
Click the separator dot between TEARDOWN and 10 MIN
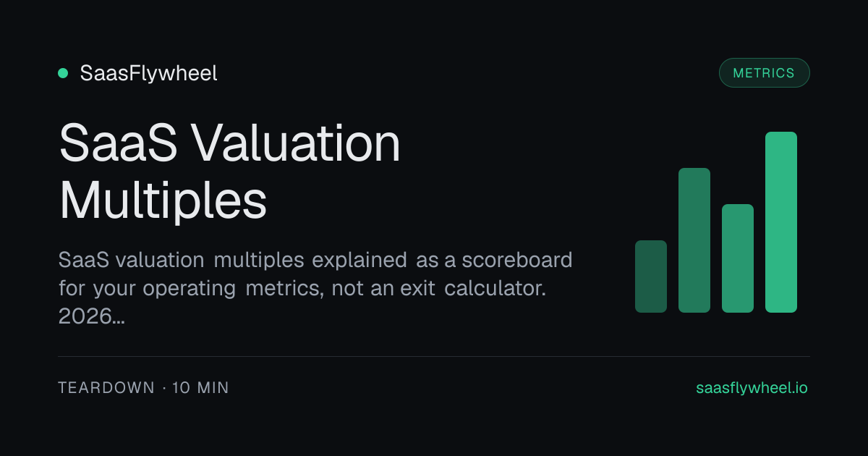[164, 389]
